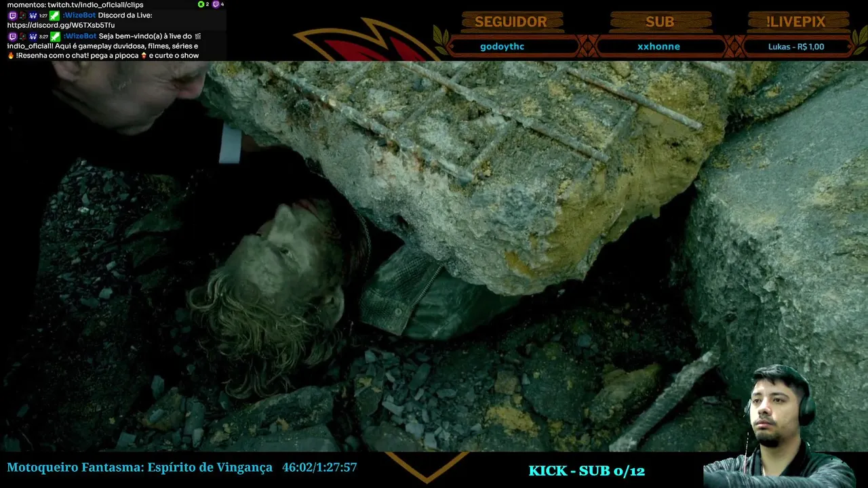This screenshot has height=488, width=868.
Task: Click the 46:02/1:27:57 playback time
Action: pyautogui.click(x=319, y=468)
